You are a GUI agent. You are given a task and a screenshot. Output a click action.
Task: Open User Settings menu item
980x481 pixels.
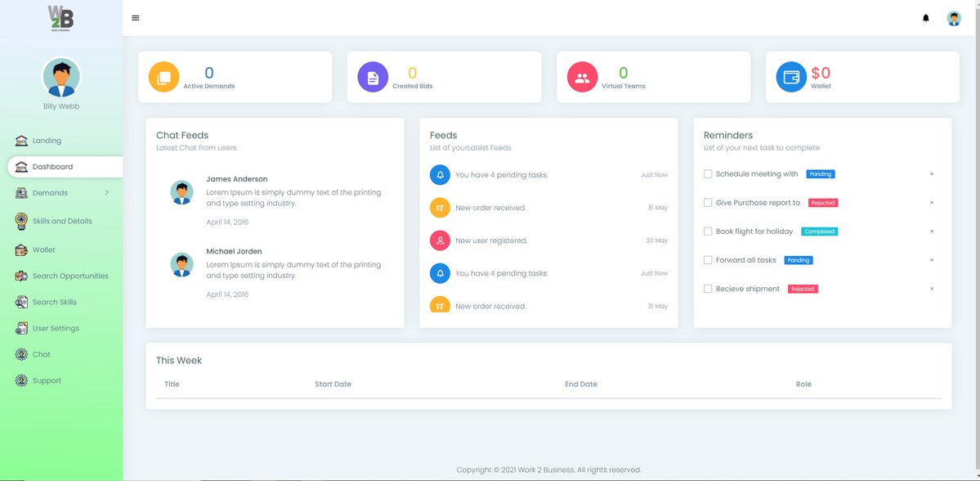pyautogui.click(x=56, y=328)
